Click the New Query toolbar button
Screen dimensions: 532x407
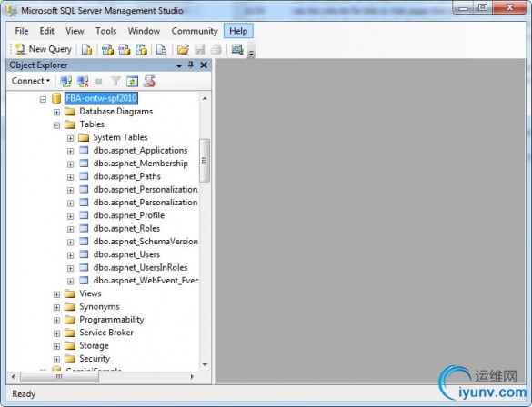pyautogui.click(x=43, y=49)
